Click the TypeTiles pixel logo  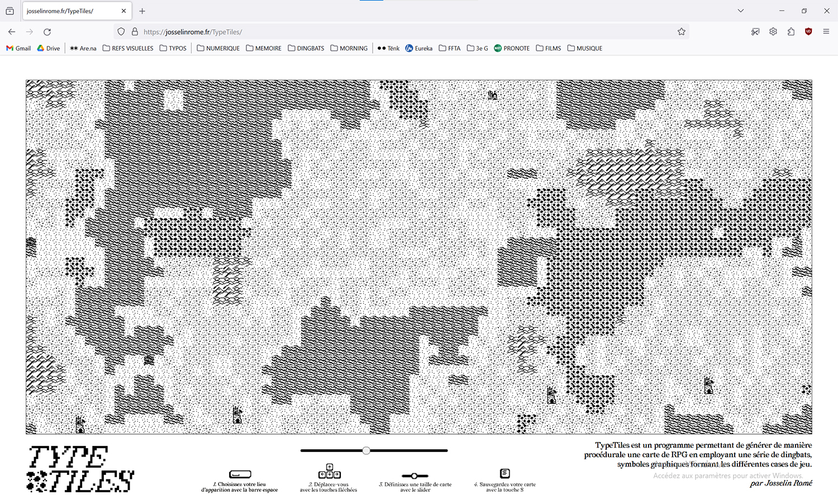(x=80, y=469)
